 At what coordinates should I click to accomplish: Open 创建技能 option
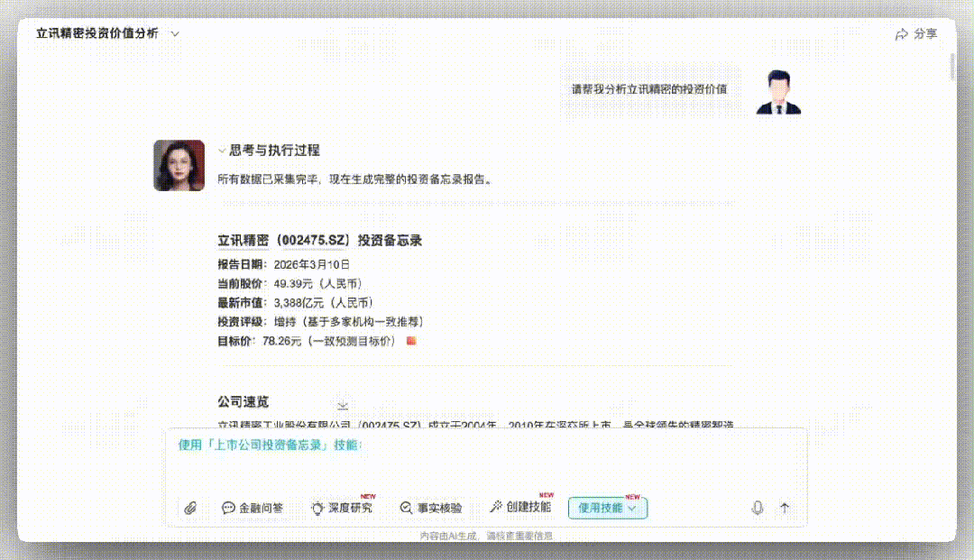520,507
